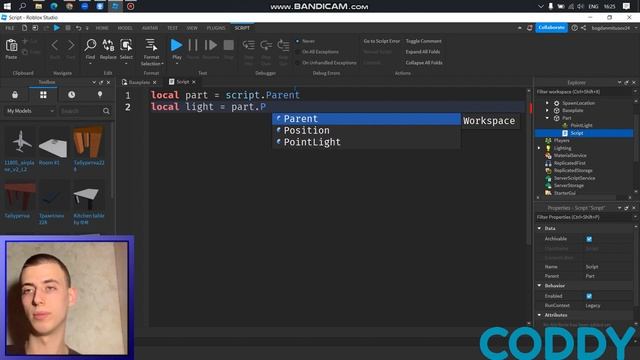
Task: Collapse the Behavior properties section
Action: point(539,285)
